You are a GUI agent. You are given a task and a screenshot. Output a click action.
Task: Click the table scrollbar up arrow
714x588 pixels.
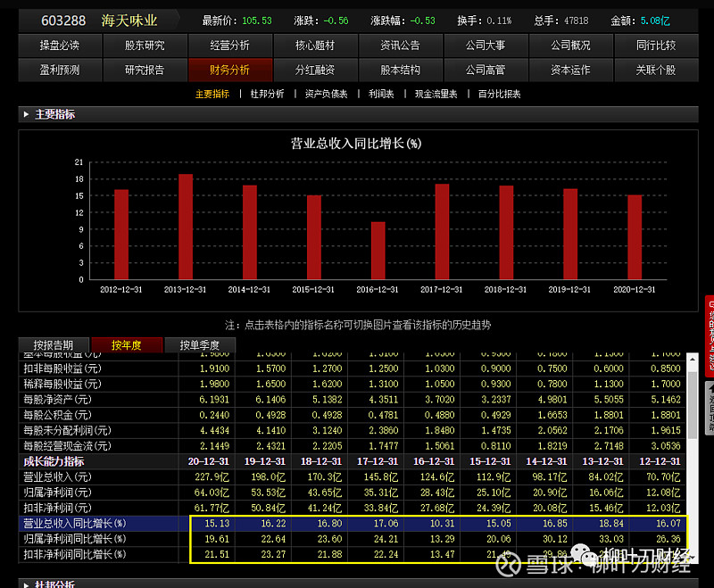(693, 360)
